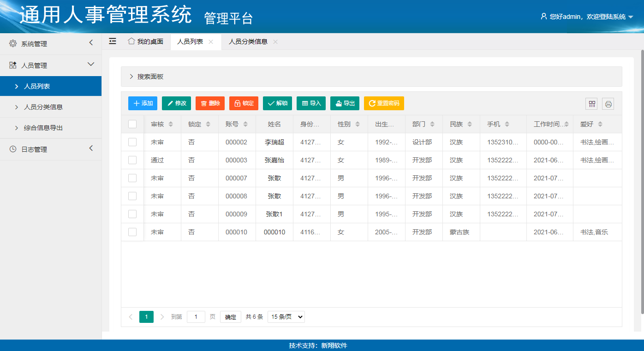644x351 pixels.
Task: Click the print icon above the table
Action: [x=608, y=104]
